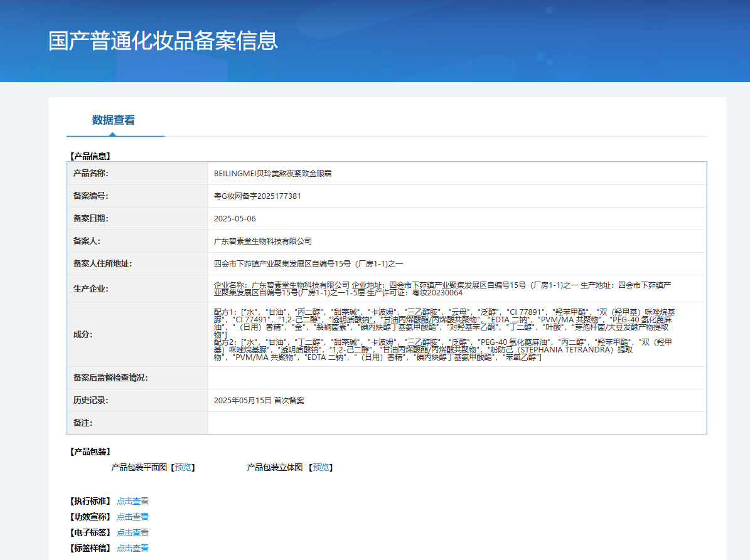This screenshot has width=750, height=560.
Task: Click the 配方2 ingredients line
Action: (443, 350)
